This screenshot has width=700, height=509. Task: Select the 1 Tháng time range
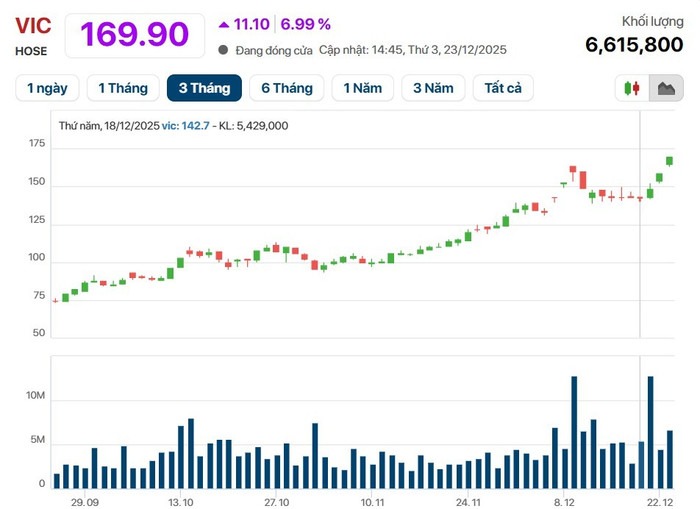click(123, 88)
